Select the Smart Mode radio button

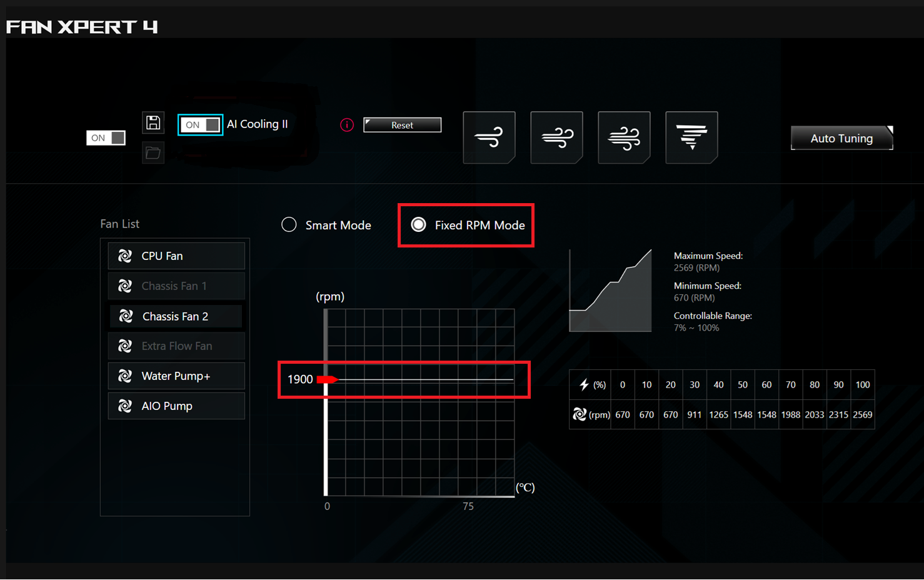coord(289,225)
